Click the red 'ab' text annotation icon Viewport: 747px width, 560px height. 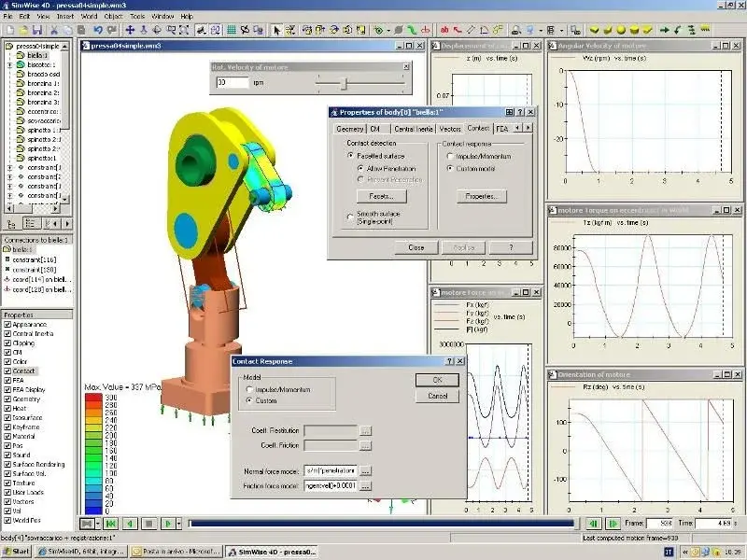pyautogui.click(x=444, y=30)
